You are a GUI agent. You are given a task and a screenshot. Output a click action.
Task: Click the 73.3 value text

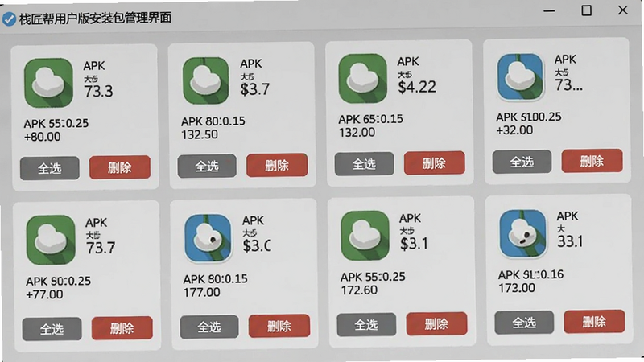coord(98,91)
